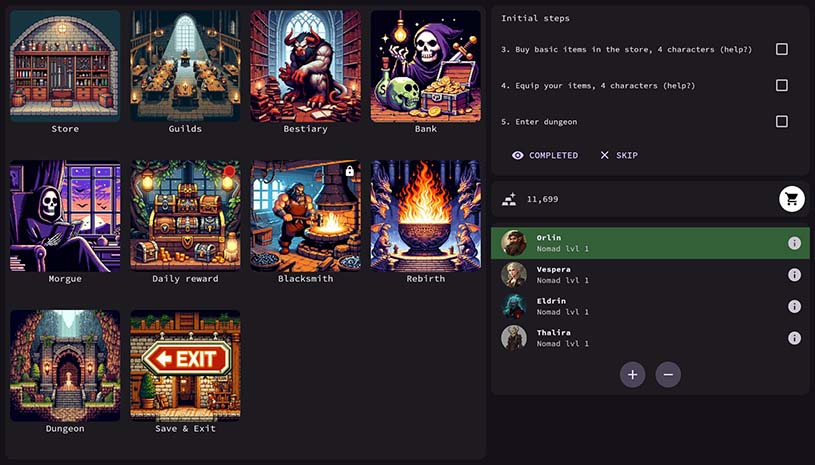Show info for Orlin

[x=794, y=243]
